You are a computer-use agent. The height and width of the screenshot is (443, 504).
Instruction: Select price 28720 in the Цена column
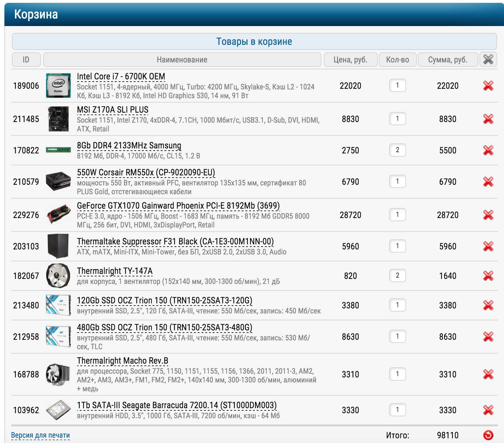[x=351, y=215]
